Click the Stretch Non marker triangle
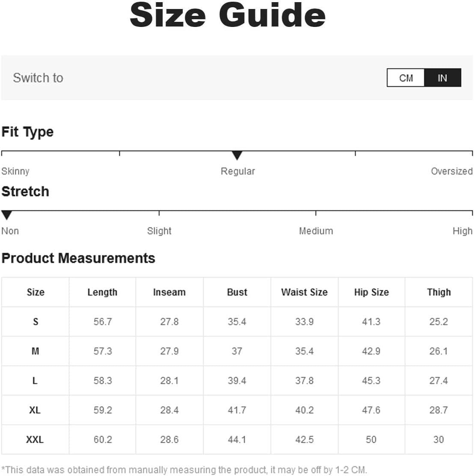This screenshot has width=474, height=476. pyautogui.click(x=7, y=215)
